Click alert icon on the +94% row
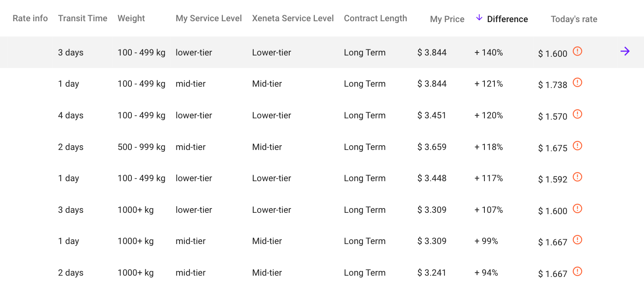Image resolution: width=644 pixels, height=293 pixels. (x=577, y=271)
